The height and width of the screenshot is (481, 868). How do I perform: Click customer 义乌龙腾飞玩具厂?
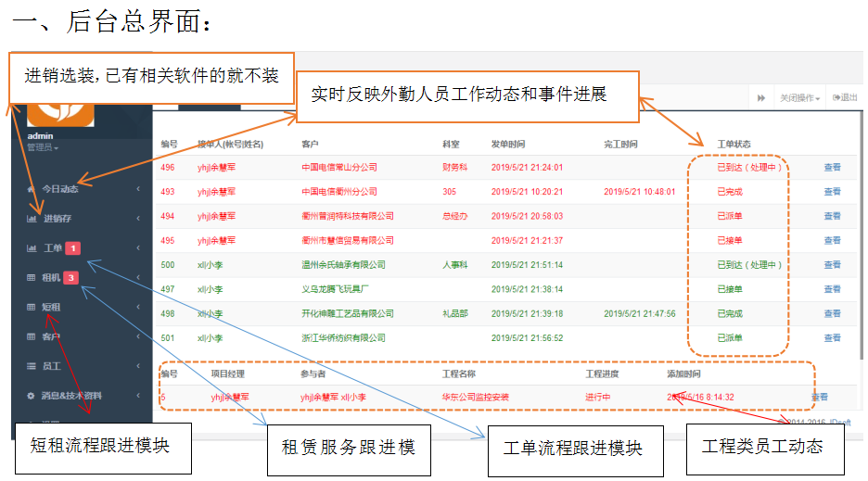tap(335, 289)
